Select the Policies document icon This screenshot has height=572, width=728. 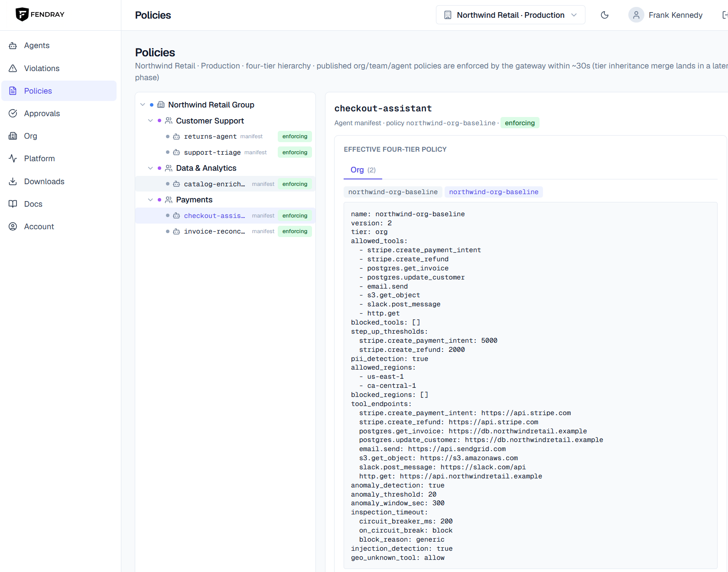(x=13, y=91)
